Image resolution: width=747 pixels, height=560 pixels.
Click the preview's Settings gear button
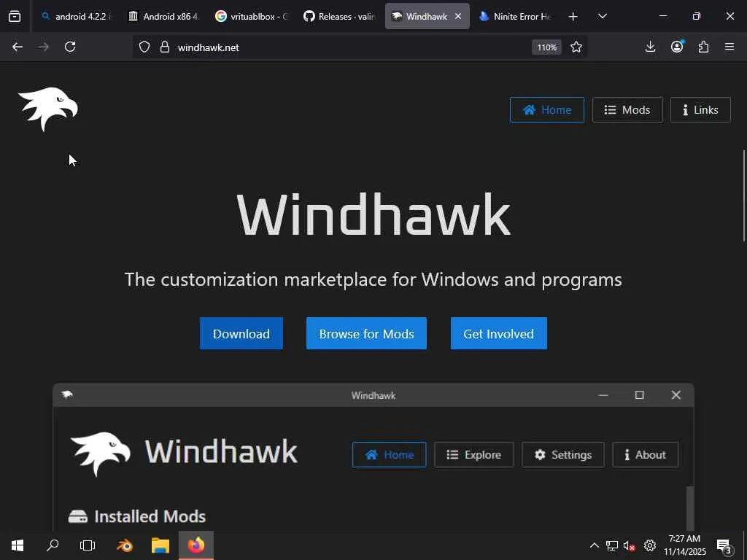click(562, 455)
